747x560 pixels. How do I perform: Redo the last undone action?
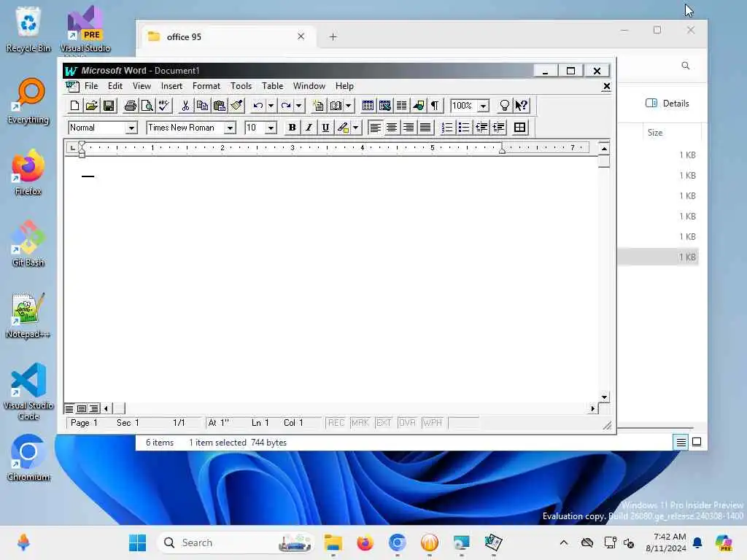tap(286, 106)
